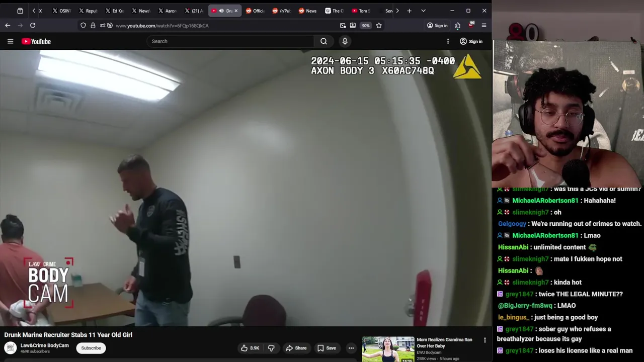Share this video

[x=296, y=348]
